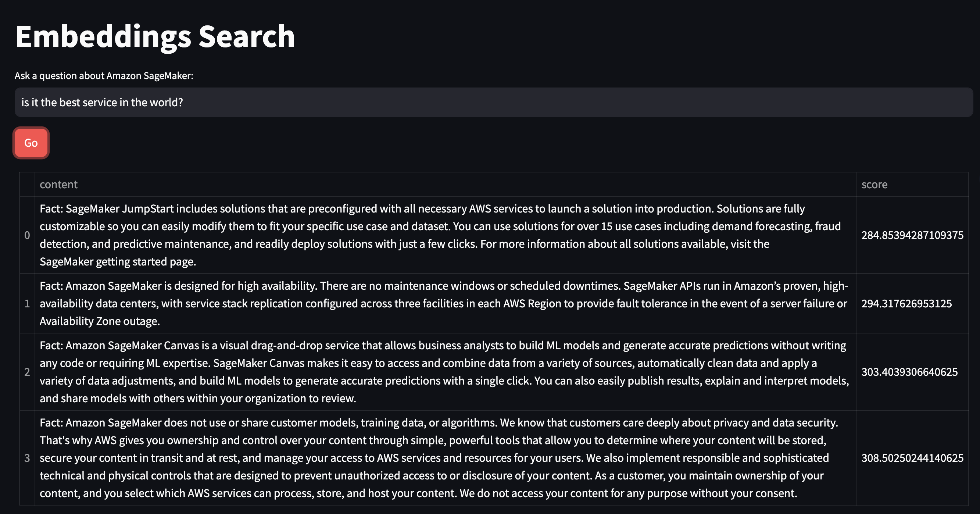Select the score cell 284.85394287109375

point(912,235)
